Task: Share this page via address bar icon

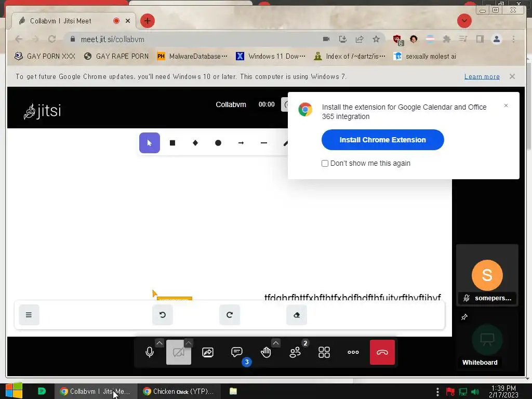Action: click(360, 39)
